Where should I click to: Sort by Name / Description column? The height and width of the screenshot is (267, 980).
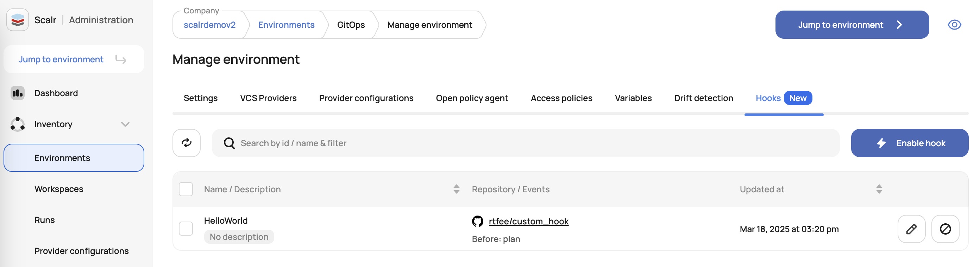[x=457, y=189]
